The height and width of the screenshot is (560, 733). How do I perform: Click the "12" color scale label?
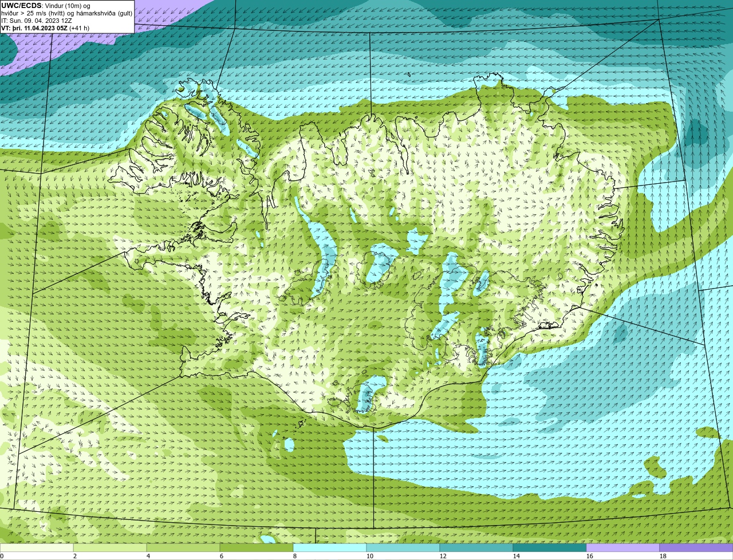[x=443, y=556]
